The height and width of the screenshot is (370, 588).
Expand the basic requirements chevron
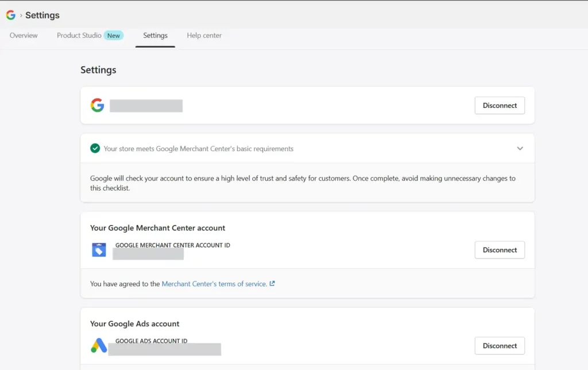click(x=520, y=148)
